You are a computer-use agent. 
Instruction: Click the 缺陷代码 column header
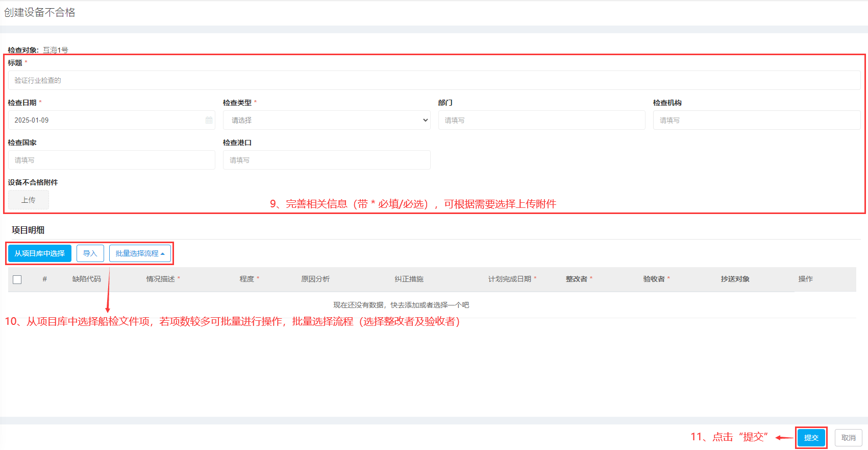(x=87, y=279)
